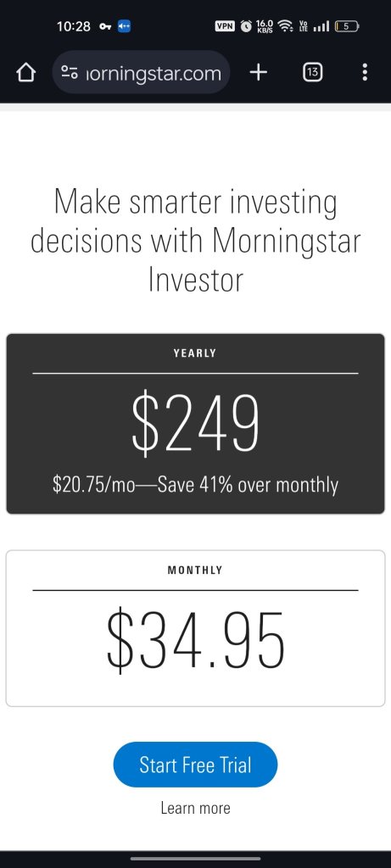This screenshot has width=391, height=868.
Task: Tap the morningstar.com address bar
Action: tap(141, 73)
